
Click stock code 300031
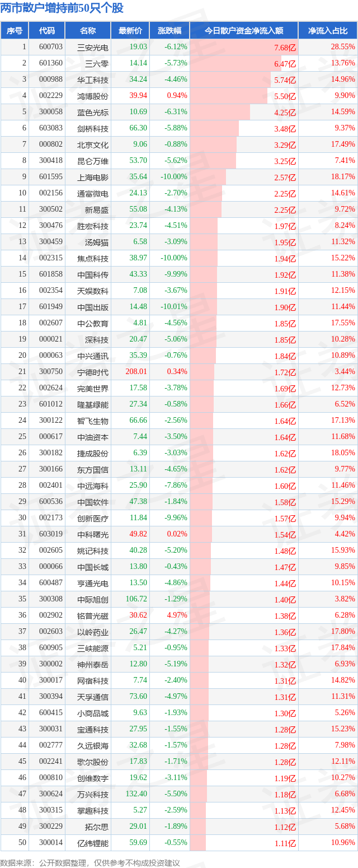(x=51, y=729)
